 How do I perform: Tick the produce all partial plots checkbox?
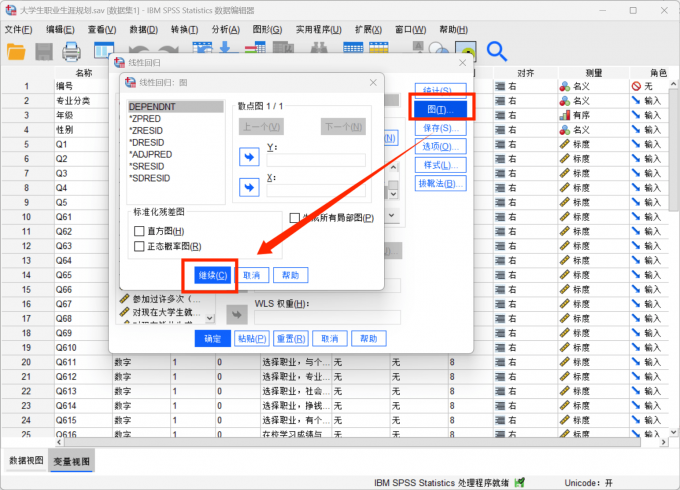point(295,218)
